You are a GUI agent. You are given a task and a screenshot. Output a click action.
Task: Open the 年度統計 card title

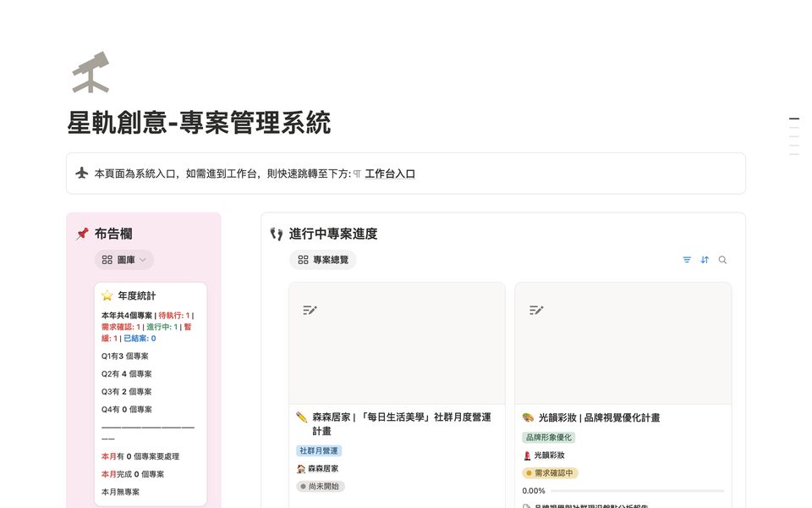coord(137,295)
